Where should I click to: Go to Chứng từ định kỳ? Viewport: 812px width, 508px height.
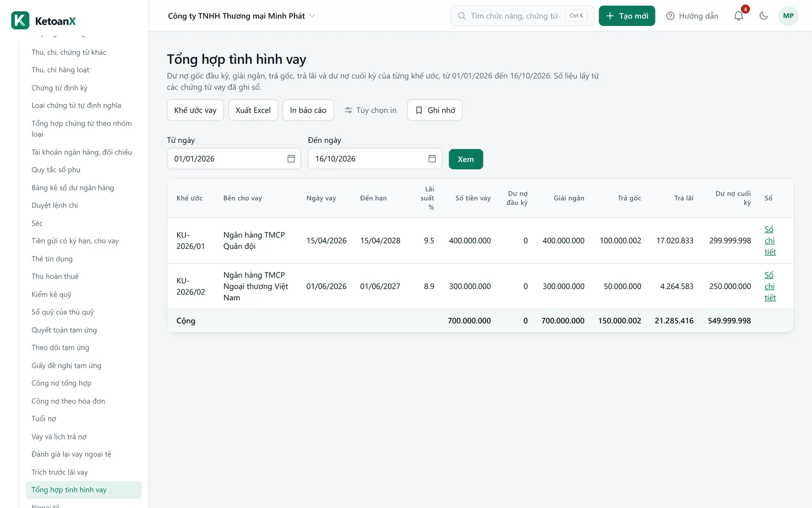[60, 88]
